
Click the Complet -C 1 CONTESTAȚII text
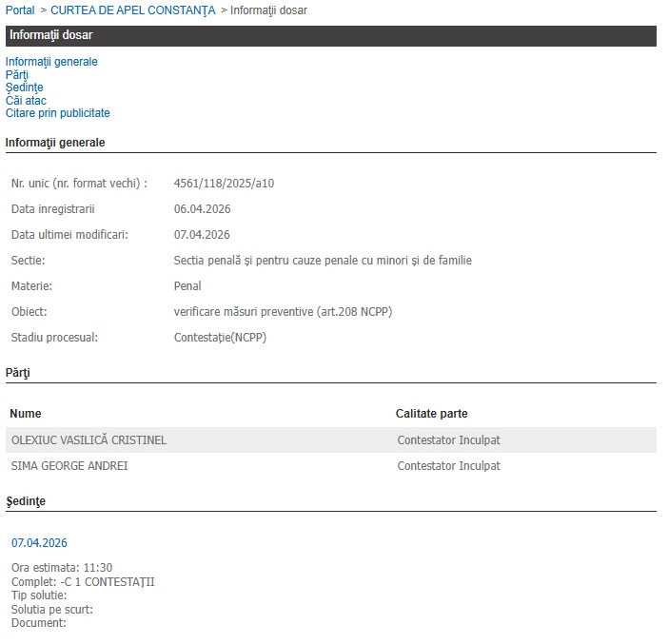click(83, 581)
